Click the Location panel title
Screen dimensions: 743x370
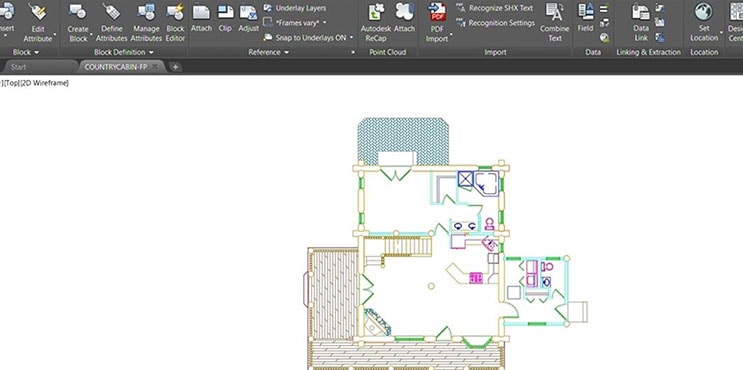[x=704, y=52]
